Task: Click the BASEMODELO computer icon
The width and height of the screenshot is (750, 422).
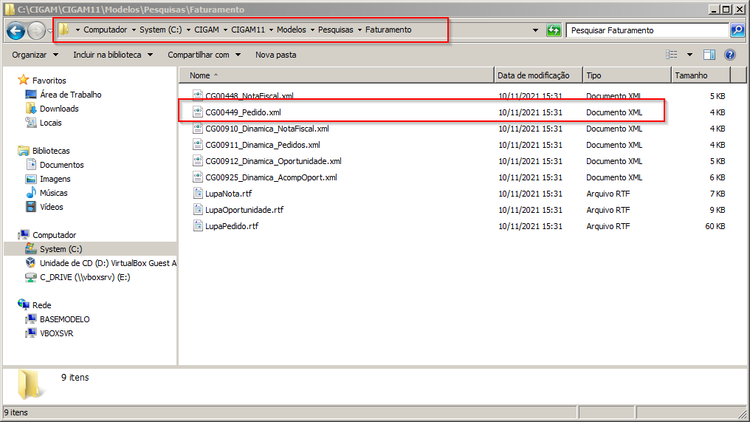Action: point(31,319)
